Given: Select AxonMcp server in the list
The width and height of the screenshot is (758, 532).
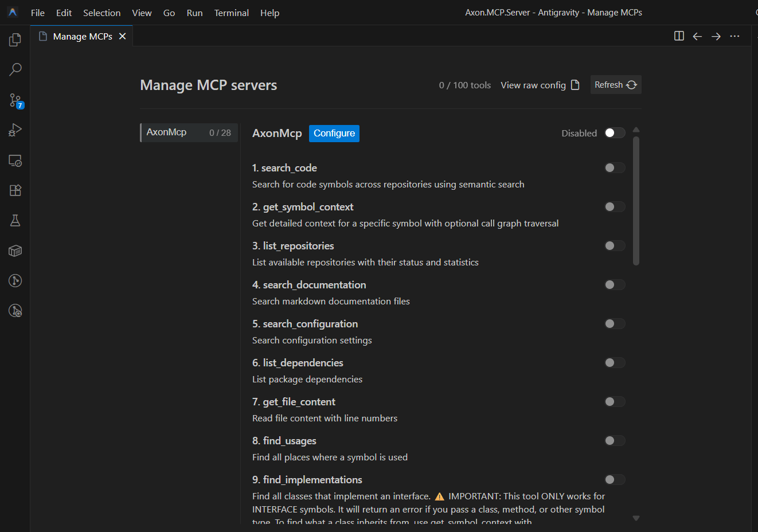Looking at the screenshot, I should pyautogui.click(x=189, y=132).
